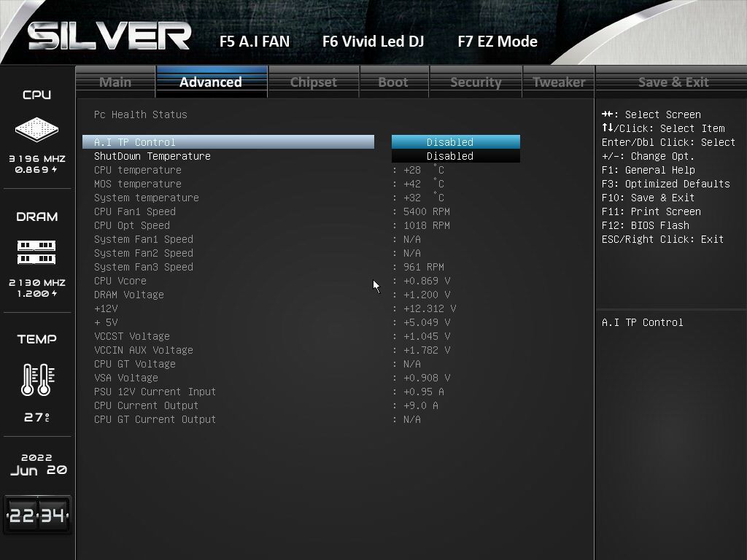
Task: Click the F10: Save & Exit help line
Action: pos(648,198)
